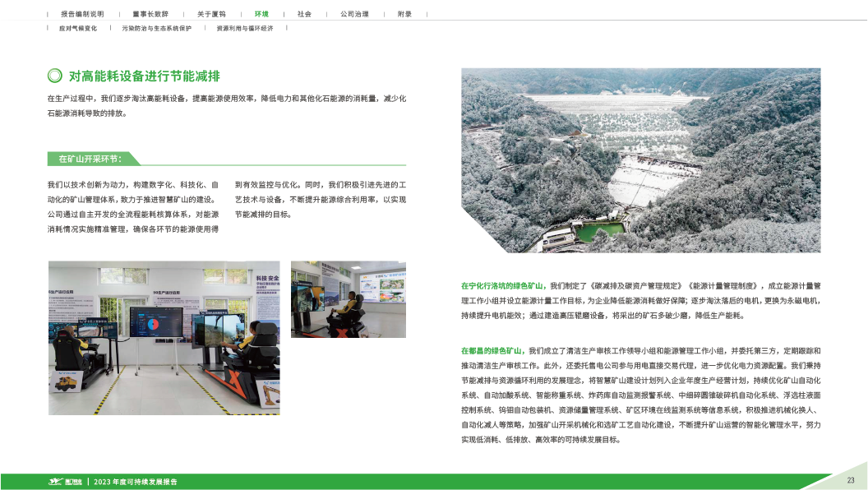Switch to the 社会 tab
Screen dimensions: 868x490
(304, 15)
